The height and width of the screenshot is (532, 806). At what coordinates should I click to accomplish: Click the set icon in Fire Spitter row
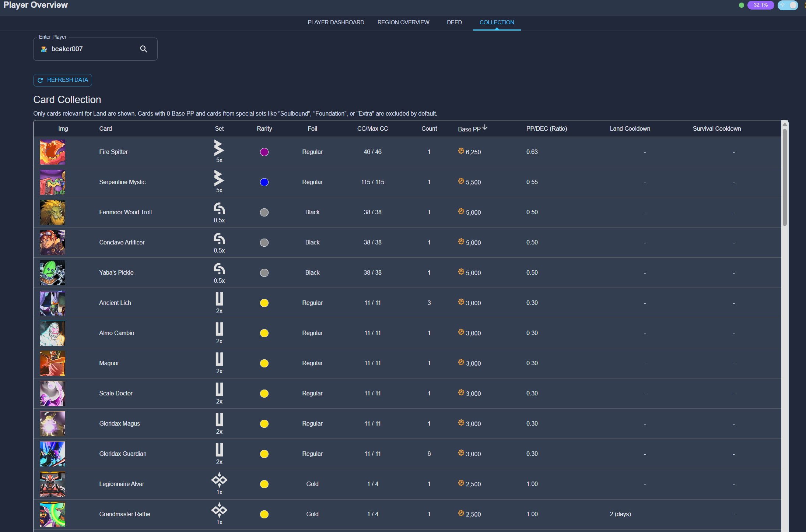pyautogui.click(x=219, y=148)
